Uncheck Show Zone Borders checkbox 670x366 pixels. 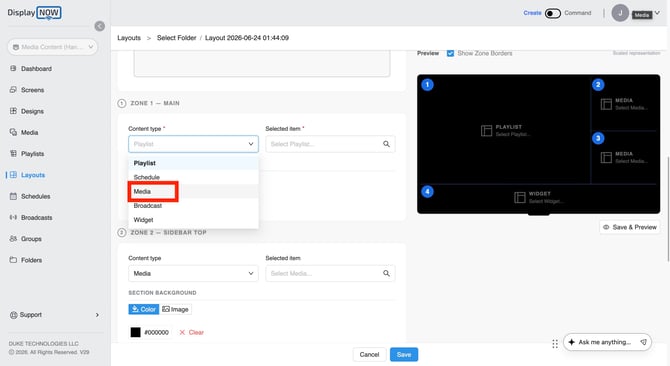pyautogui.click(x=450, y=53)
